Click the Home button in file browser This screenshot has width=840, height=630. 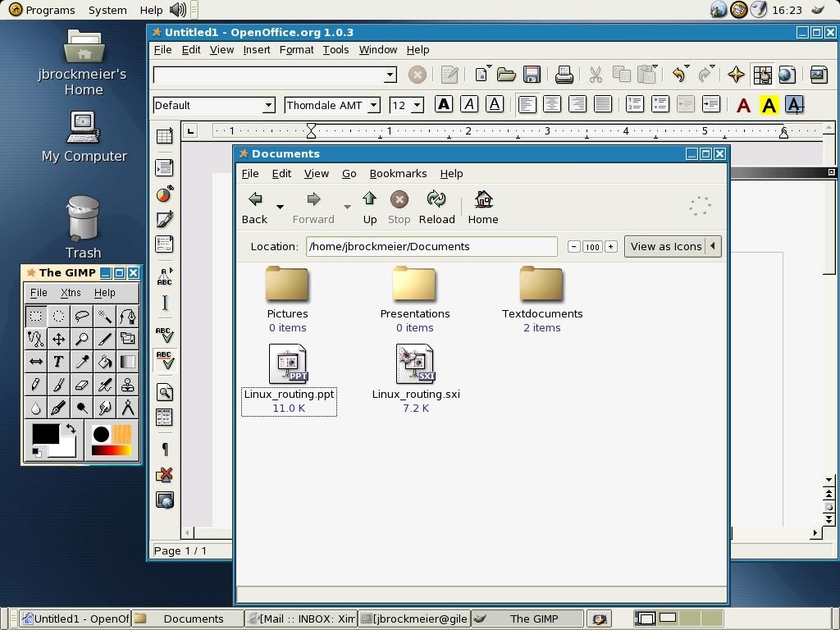click(x=483, y=207)
